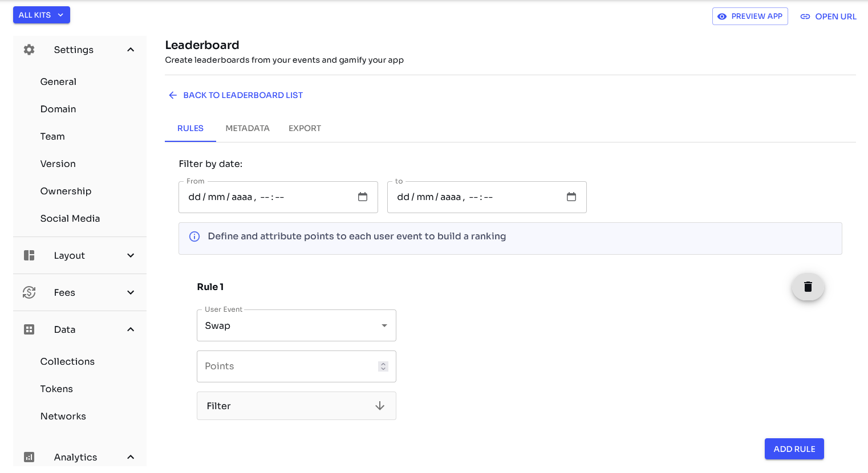Open the From date calendar picker
This screenshot has height=473, width=868.
tap(363, 197)
